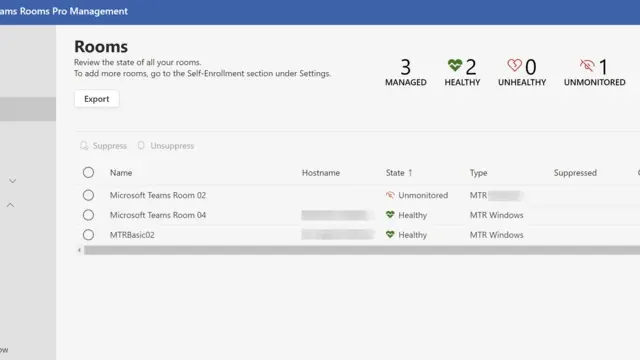The width and height of the screenshot is (640, 360).
Task: Sort by the State column header
Action: click(x=395, y=173)
